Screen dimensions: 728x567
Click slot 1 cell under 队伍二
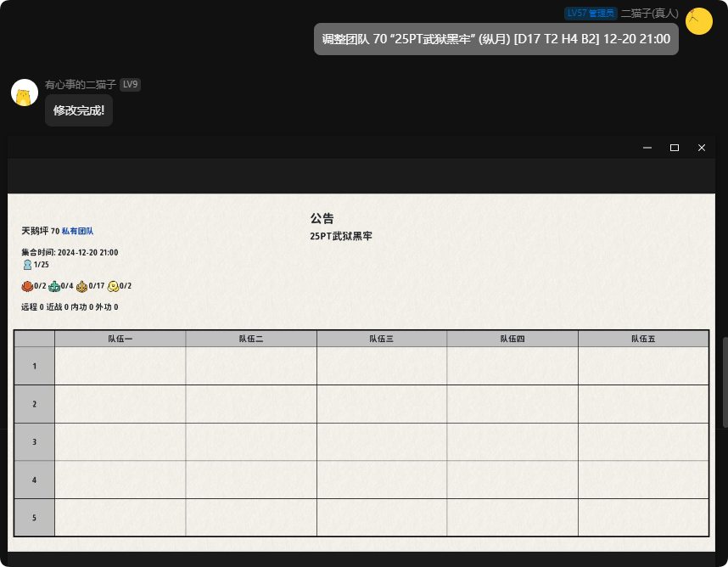(x=250, y=366)
